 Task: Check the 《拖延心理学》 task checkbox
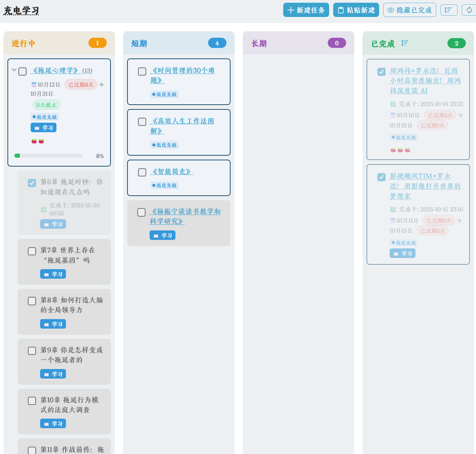click(22, 71)
